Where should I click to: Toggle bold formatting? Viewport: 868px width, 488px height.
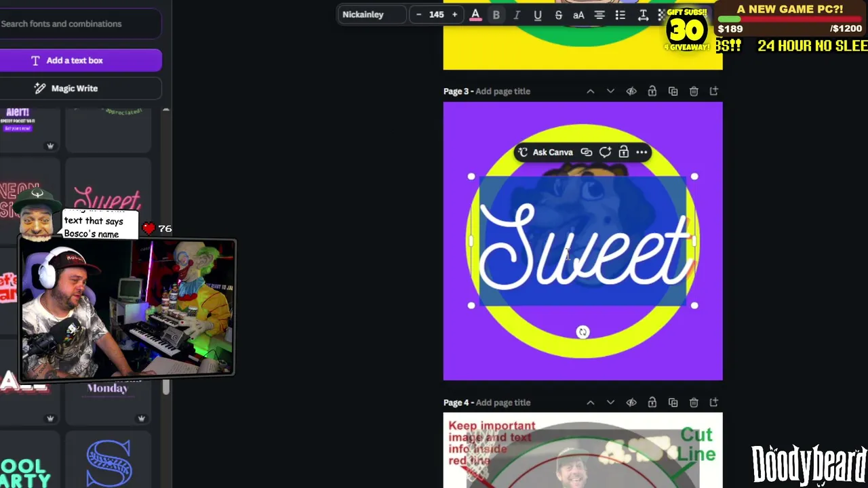(x=496, y=15)
